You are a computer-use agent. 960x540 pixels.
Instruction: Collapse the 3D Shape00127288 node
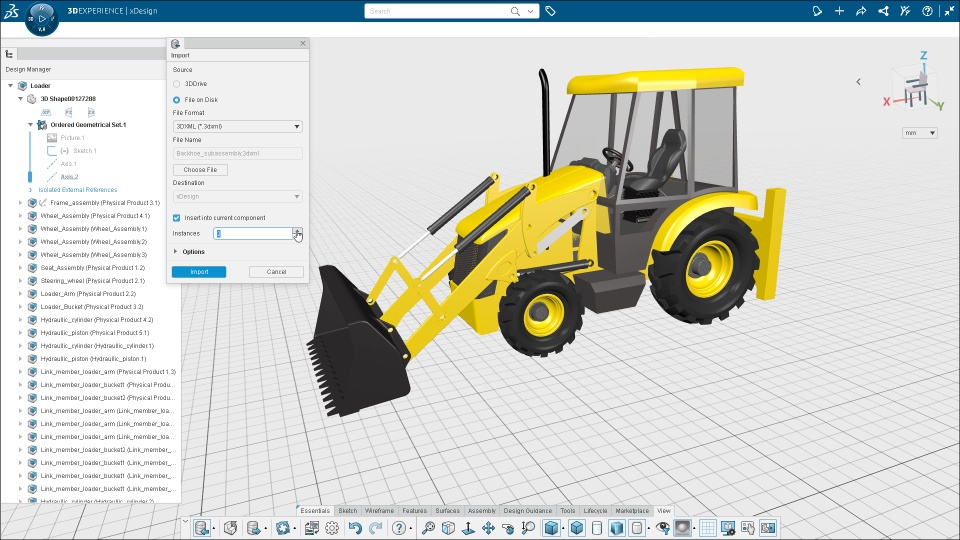tap(20, 99)
